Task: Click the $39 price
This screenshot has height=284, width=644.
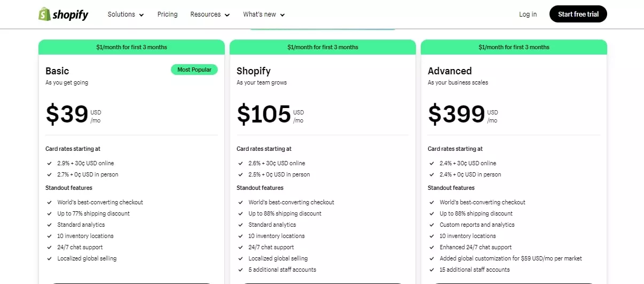Action: click(x=67, y=114)
